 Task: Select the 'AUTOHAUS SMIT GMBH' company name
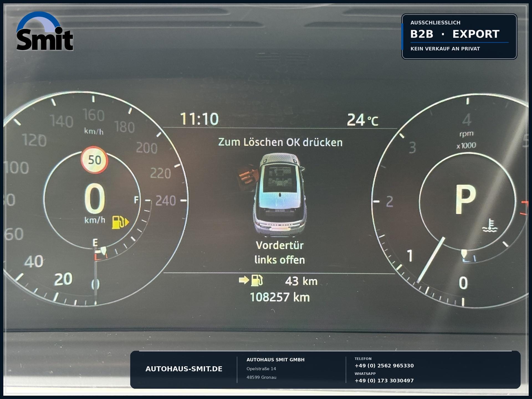tap(275, 360)
